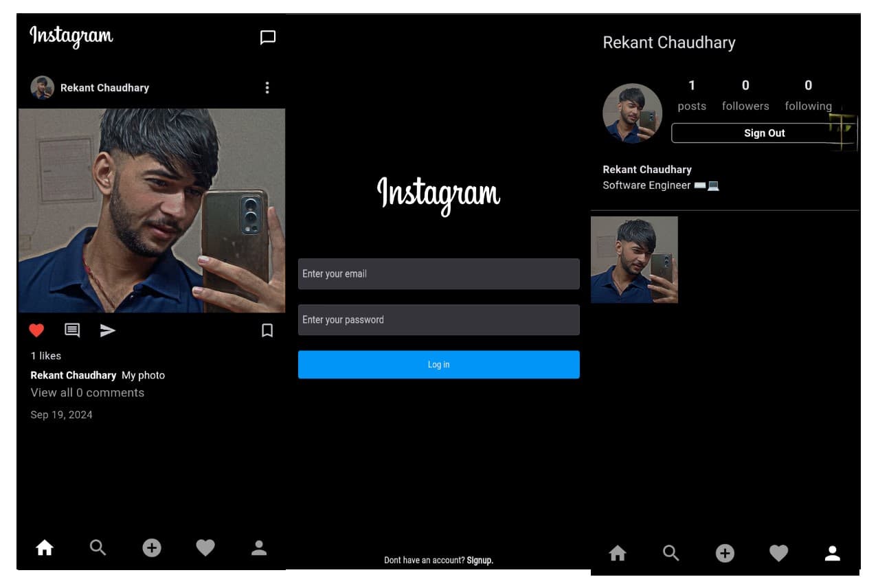Open the search icon in the bottom navigation
The image size is (878, 588).
click(x=98, y=547)
